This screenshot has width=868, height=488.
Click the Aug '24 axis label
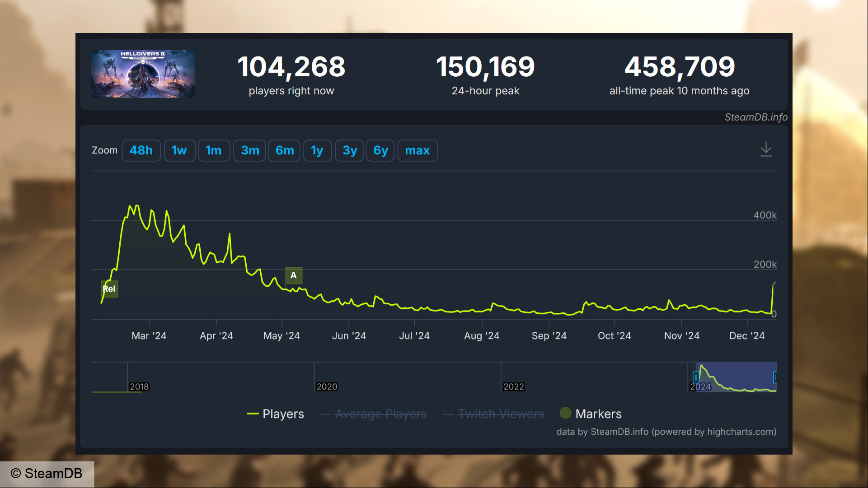pyautogui.click(x=482, y=336)
